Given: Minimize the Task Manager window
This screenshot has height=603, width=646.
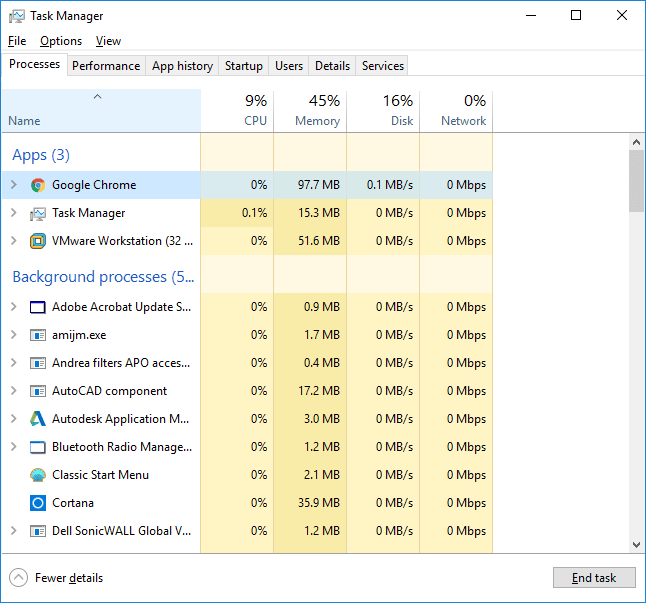Looking at the screenshot, I should pos(531,16).
